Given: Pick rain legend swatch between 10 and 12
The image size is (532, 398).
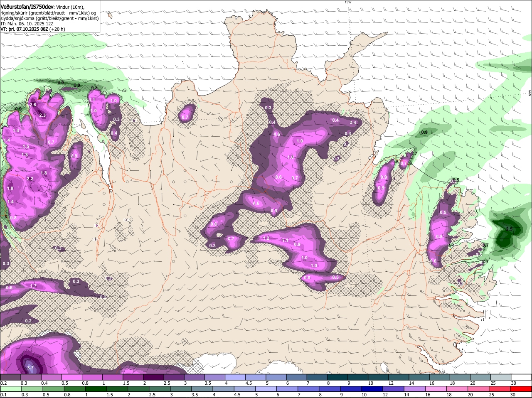Looking at the screenshot, I should point(373,389).
